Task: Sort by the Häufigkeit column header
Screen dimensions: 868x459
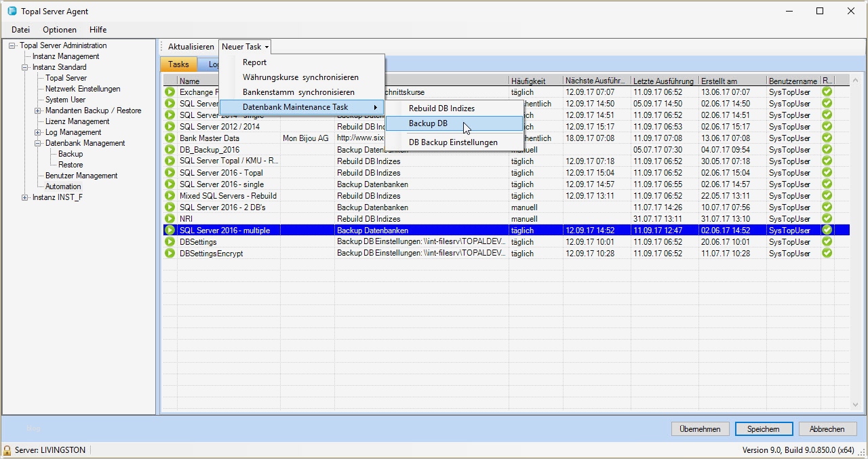Action: pyautogui.click(x=528, y=81)
